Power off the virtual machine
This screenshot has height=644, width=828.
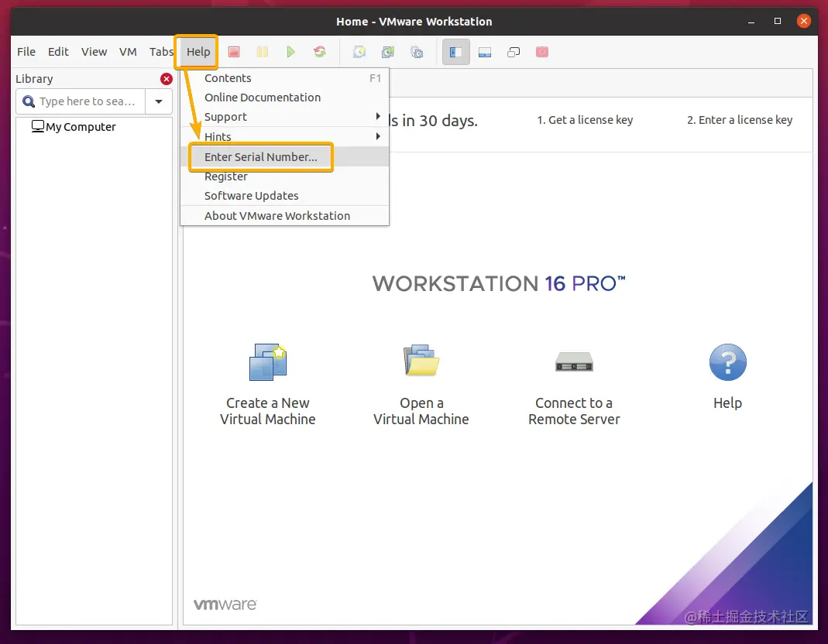[232, 52]
